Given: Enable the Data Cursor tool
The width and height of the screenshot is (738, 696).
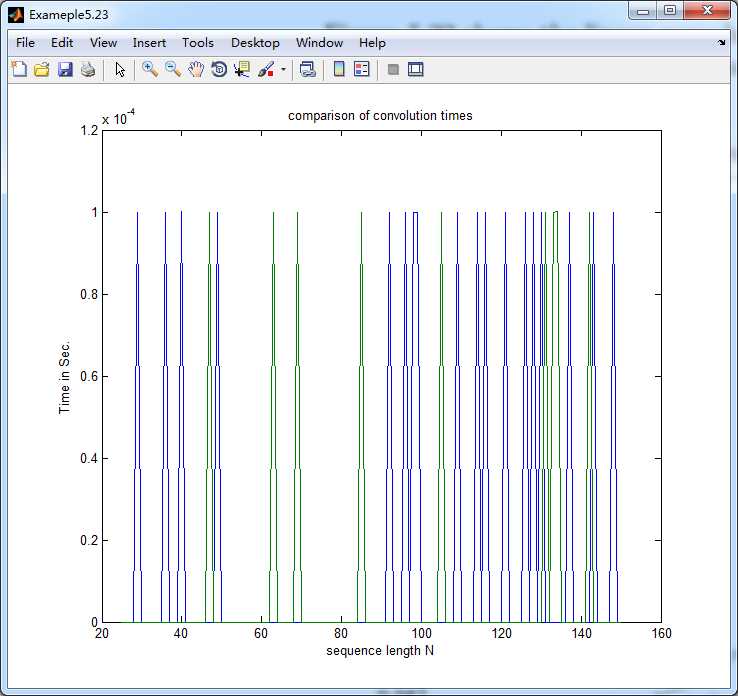Looking at the screenshot, I should 242,69.
